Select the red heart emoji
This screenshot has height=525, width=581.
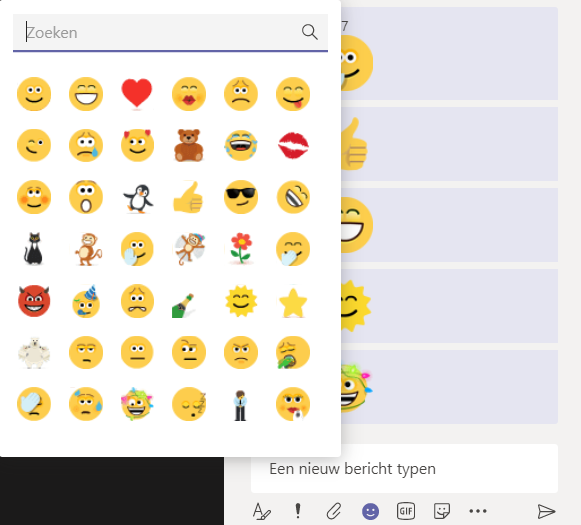click(x=137, y=94)
